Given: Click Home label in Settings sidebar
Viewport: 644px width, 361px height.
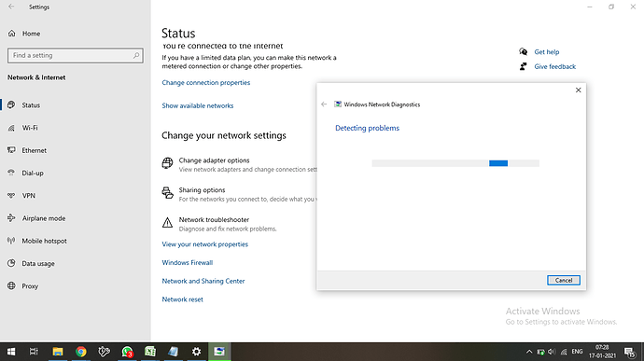Looking at the screenshot, I should 31,34.
